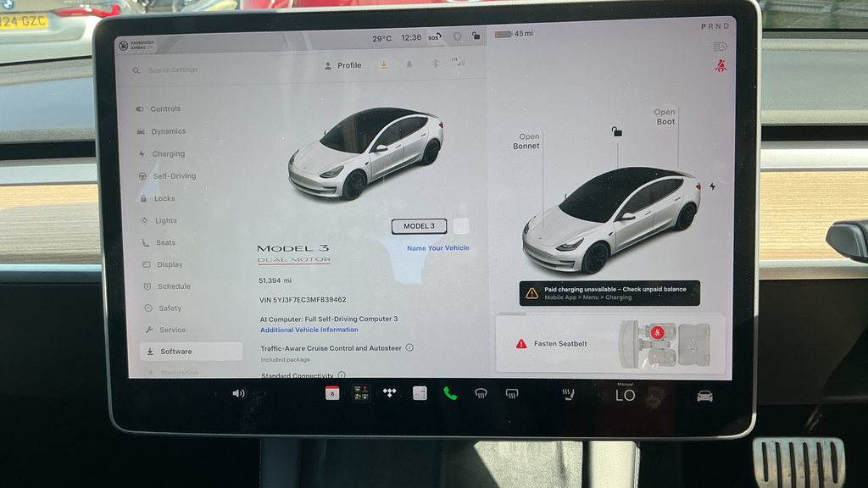Tap the VIN 5YJ3F7EC3MF839462 text
The width and height of the screenshot is (868, 488).
(303, 300)
